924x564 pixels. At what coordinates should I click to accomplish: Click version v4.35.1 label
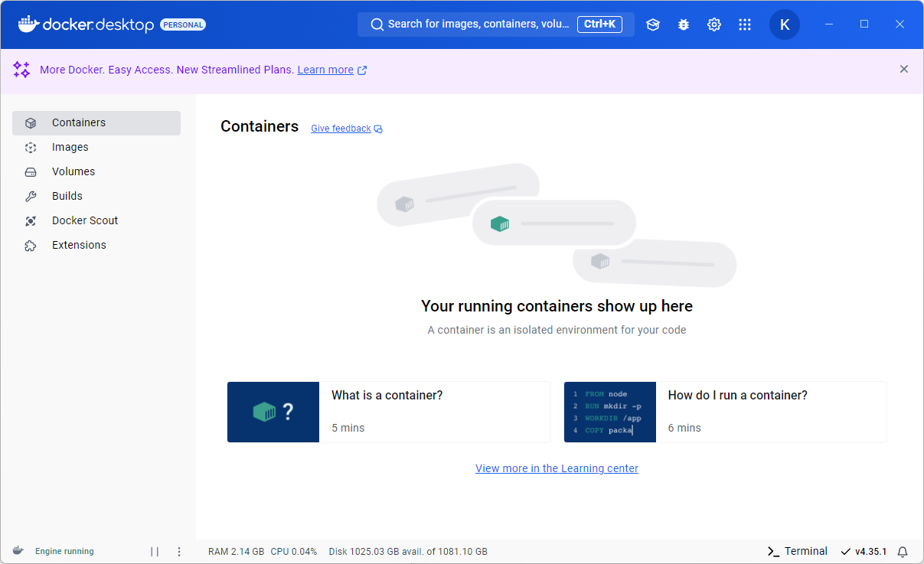click(x=870, y=552)
